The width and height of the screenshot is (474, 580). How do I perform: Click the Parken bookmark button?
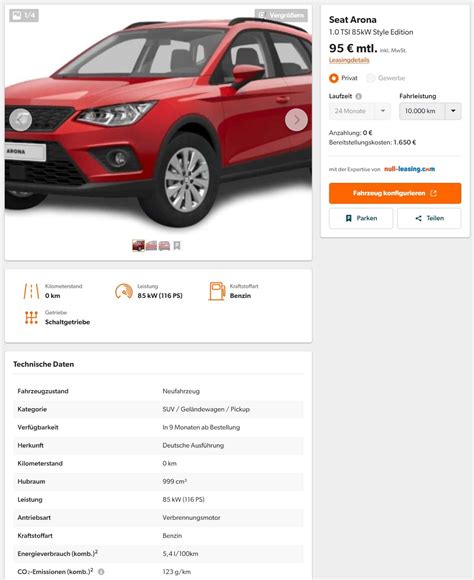[x=361, y=218]
